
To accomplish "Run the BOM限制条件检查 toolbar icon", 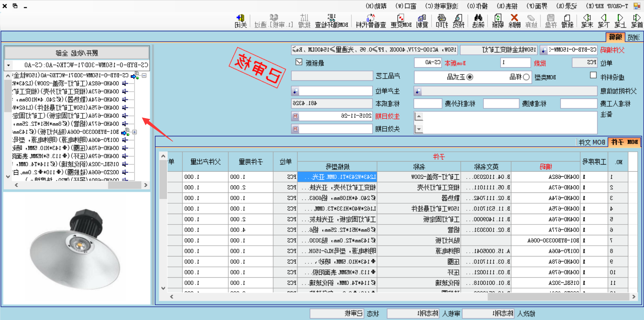I will [331, 21].
